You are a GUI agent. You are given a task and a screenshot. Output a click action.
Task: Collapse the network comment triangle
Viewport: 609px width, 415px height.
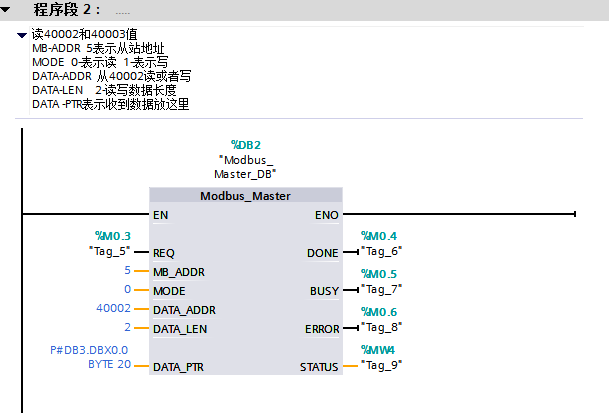point(22,35)
